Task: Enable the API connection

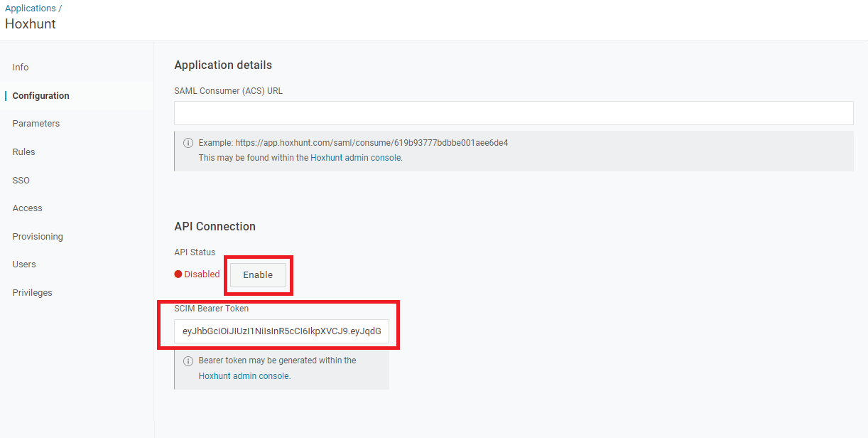Action: (x=258, y=275)
